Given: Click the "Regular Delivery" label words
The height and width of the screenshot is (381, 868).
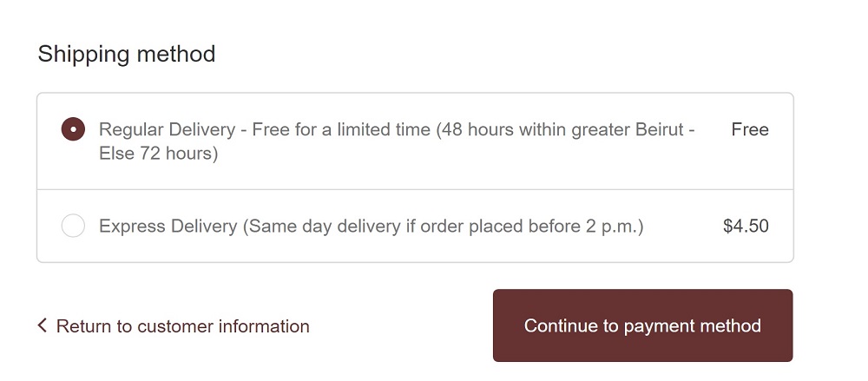Looking at the screenshot, I should click(x=167, y=129).
